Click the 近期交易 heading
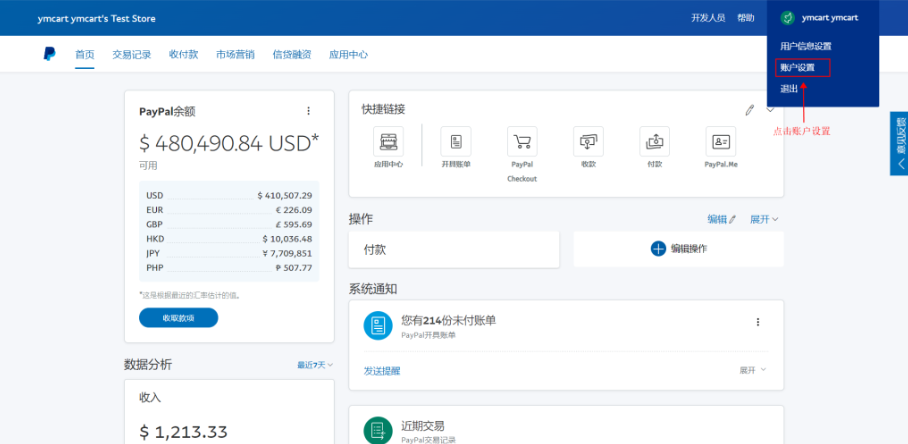Screen dimensions: 908x444 pyautogui.click(x=423, y=427)
